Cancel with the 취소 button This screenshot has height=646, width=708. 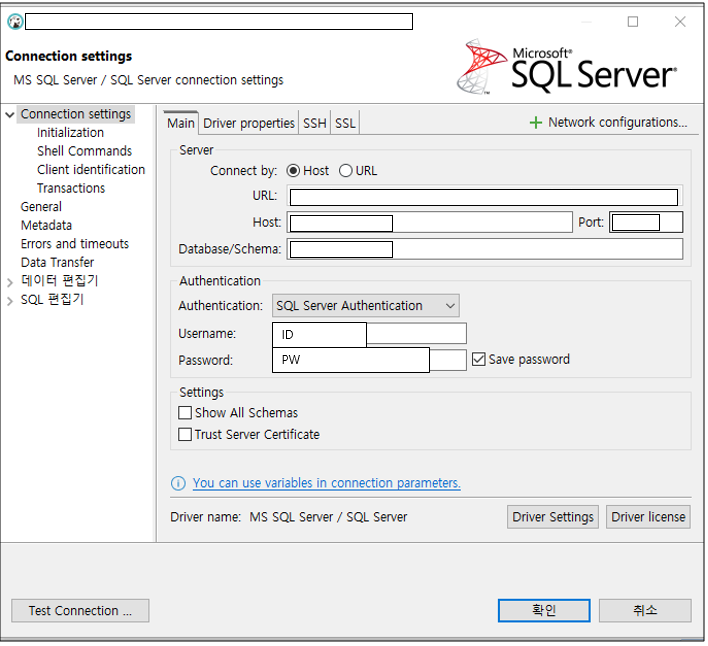645,611
